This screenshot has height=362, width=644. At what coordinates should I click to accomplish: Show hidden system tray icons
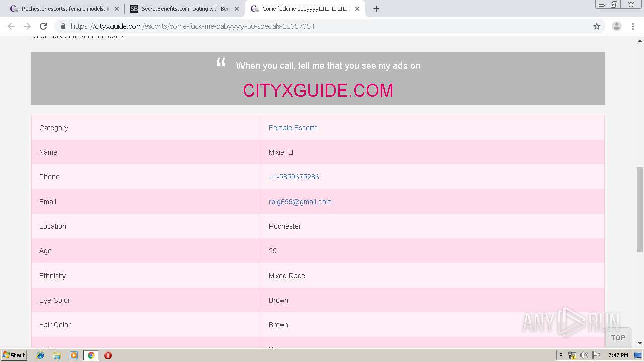click(x=561, y=355)
